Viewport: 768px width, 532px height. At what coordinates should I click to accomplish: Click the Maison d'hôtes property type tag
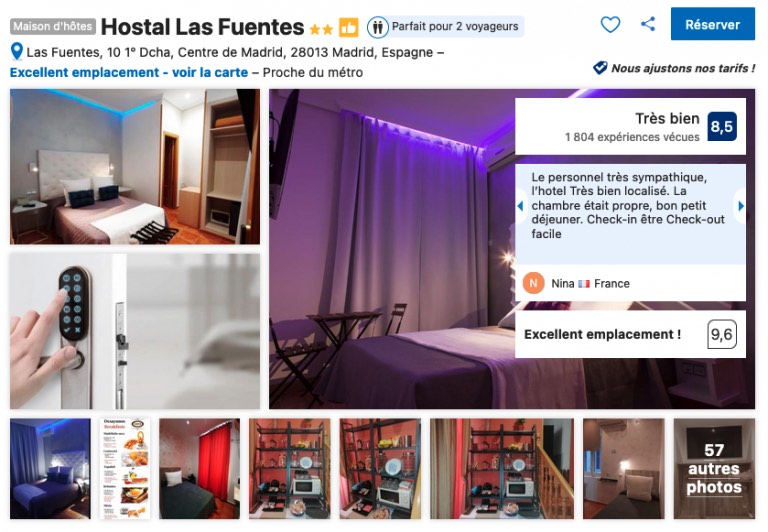click(x=53, y=26)
